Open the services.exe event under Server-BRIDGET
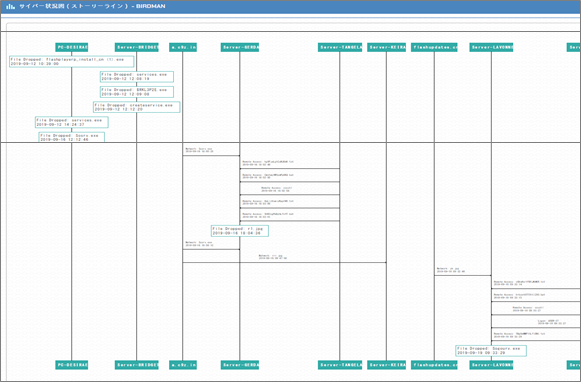 [x=137, y=77]
